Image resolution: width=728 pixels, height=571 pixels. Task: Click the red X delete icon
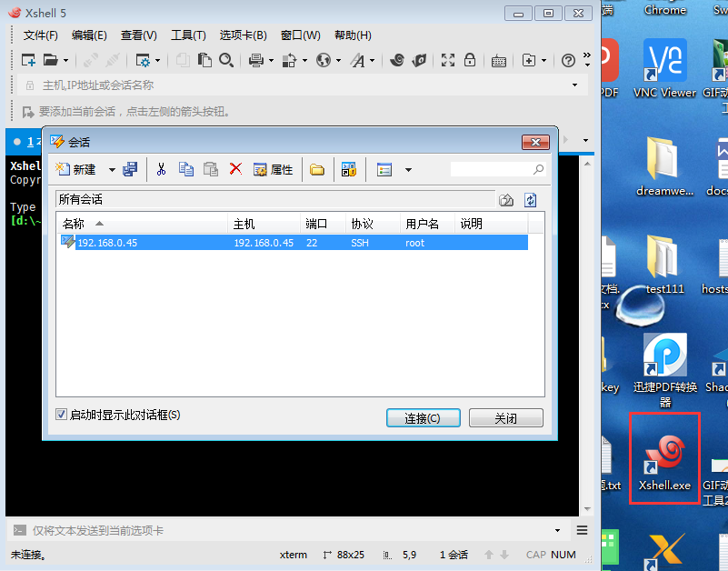236,168
